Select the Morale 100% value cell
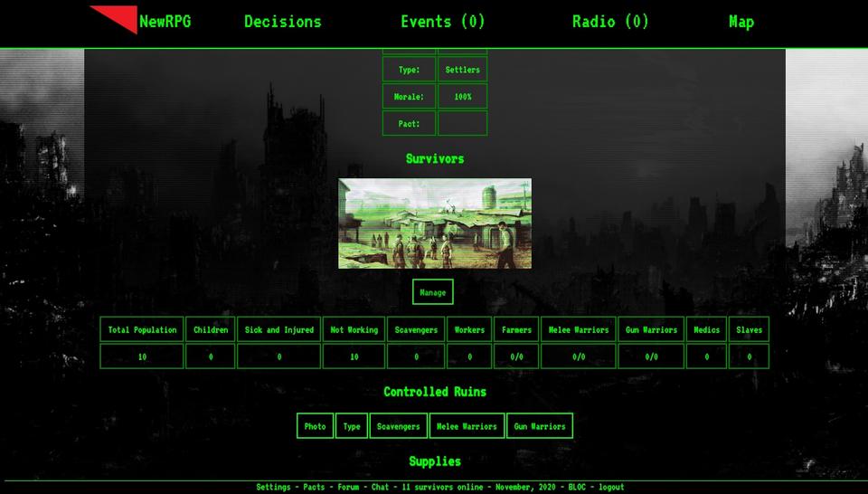This screenshot has width=868, height=494. pyautogui.click(x=462, y=97)
